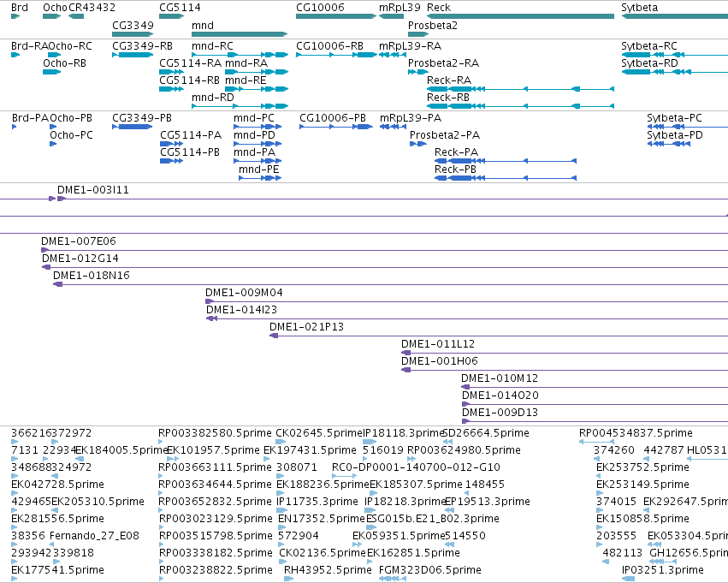Image resolution: width=728 pixels, height=583 pixels.
Task: Select the EK281556.5prime EST label
Action: click(x=57, y=519)
